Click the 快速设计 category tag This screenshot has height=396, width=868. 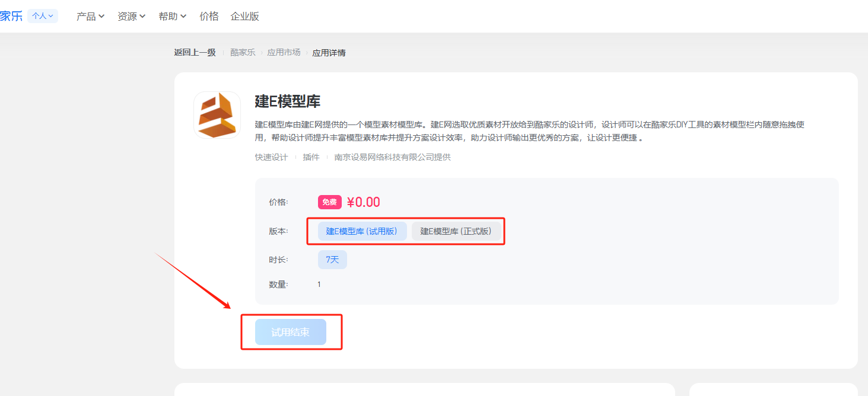tap(271, 157)
